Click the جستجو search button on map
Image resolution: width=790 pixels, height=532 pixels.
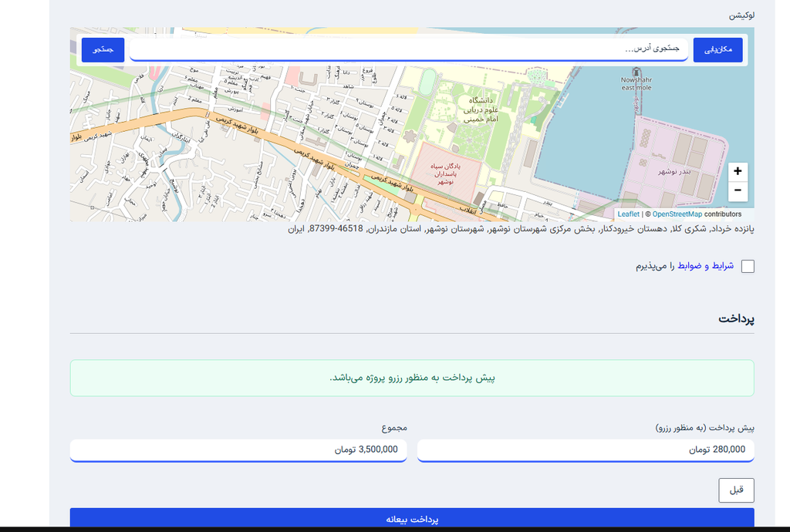pyautogui.click(x=103, y=50)
